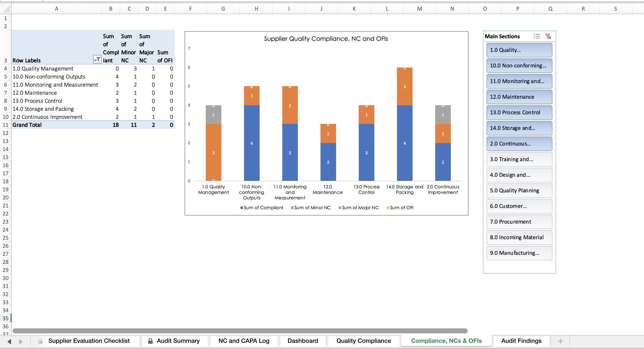Click Sum of Minor NC legend entry
Screen dimensions: 644x349
click(x=311, y=208)
